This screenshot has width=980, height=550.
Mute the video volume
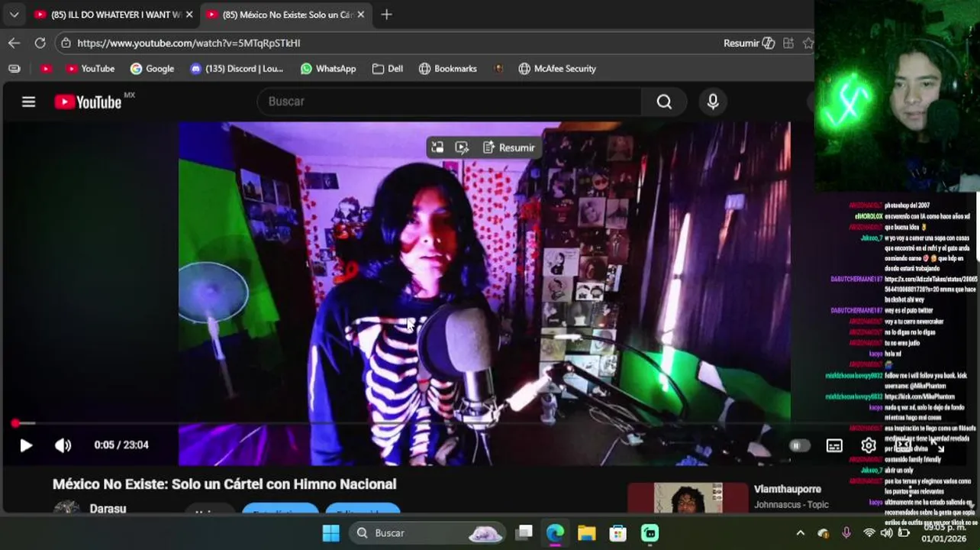63,445
